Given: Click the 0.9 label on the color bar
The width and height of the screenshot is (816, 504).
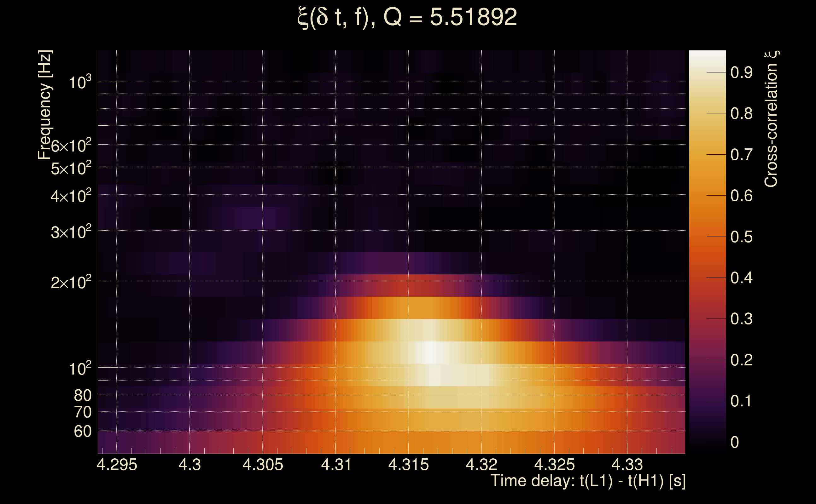Looking at the screenshot, I should pos(742,73).
